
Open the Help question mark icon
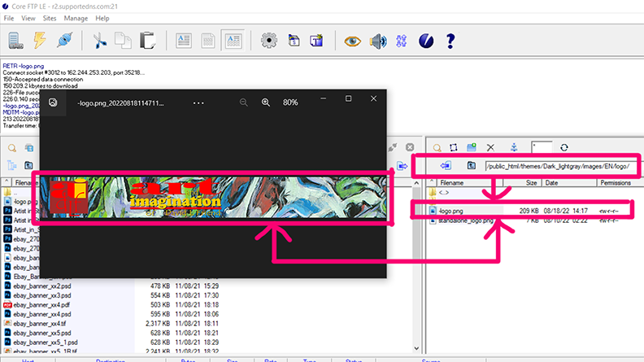point(450,41)
